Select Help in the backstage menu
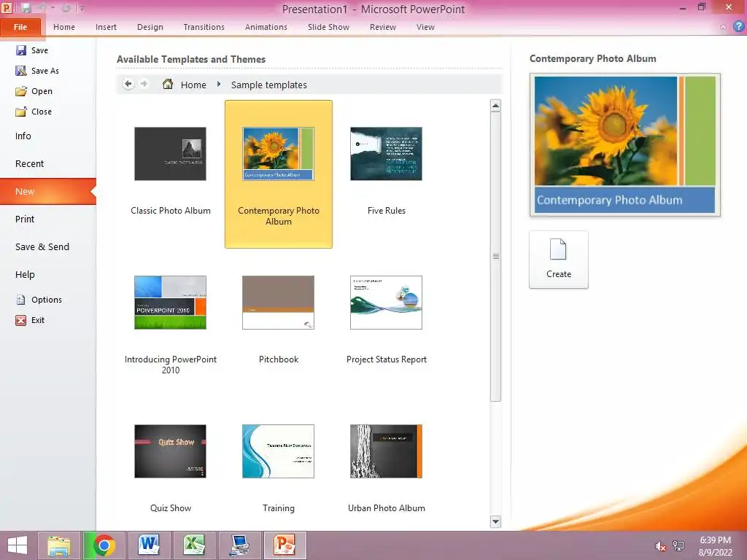747x560 pixels. click(47, 274)
